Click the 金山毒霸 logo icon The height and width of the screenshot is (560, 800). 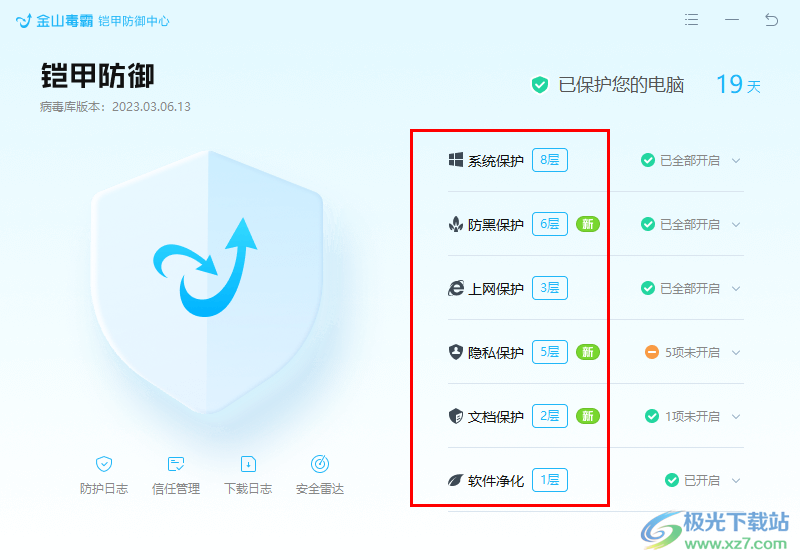point(23,21)
